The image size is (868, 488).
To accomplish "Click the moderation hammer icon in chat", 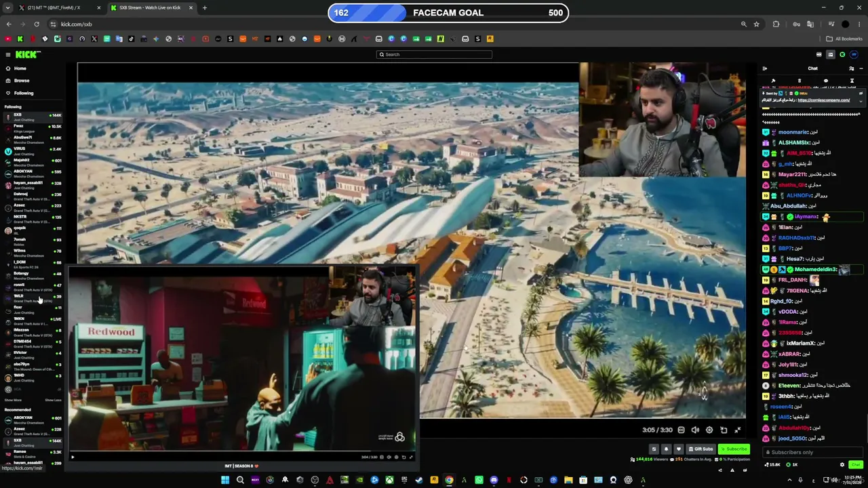I will [773, 81].
